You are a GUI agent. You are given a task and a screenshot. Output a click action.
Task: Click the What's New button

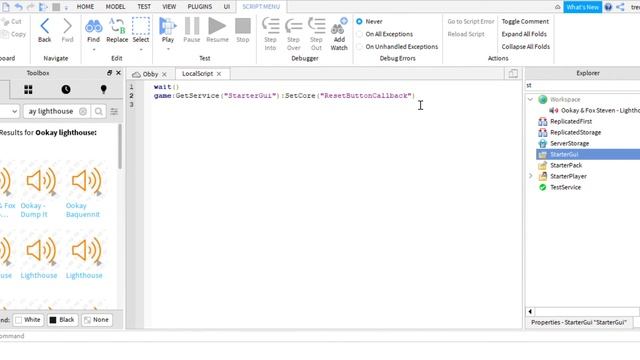pyautogui.click(x=582, y=7)
